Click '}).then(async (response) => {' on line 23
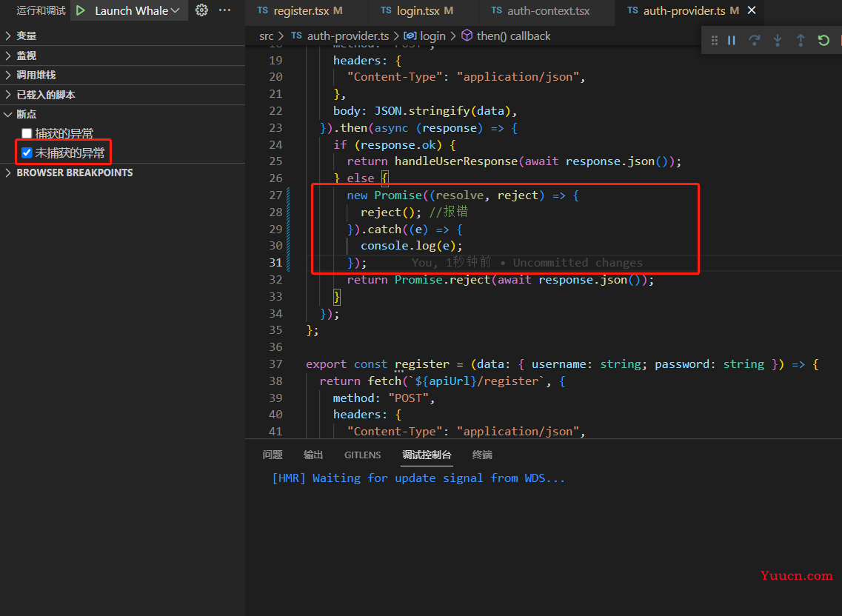 (419, 128)
